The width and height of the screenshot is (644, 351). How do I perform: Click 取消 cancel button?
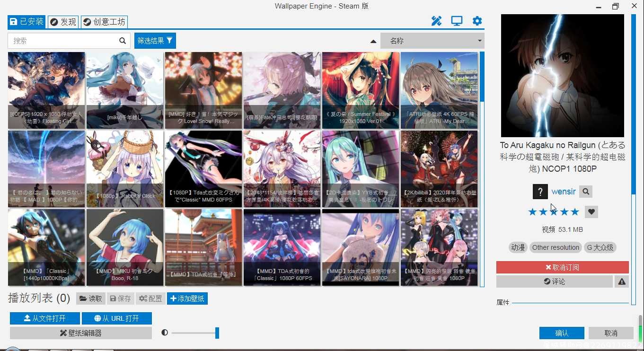[x=611, y=333]
